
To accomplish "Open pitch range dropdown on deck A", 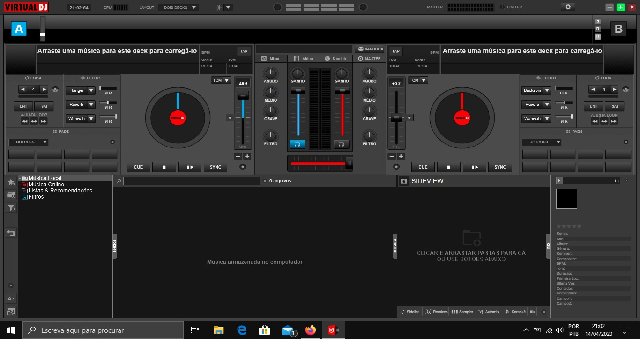I will [221, 80].
